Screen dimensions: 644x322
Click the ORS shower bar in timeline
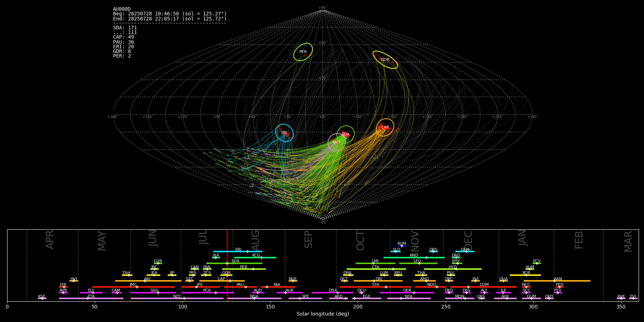433,252
